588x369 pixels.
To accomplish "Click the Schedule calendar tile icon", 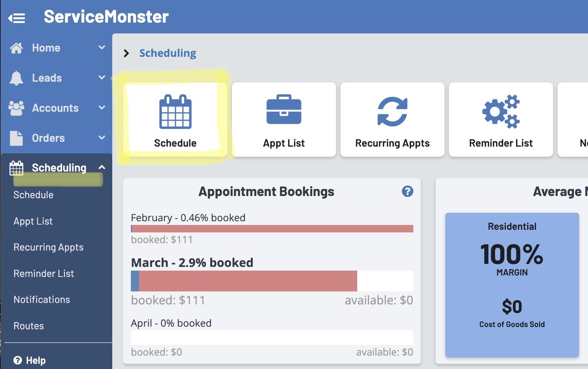I will [x=175, y=112].
